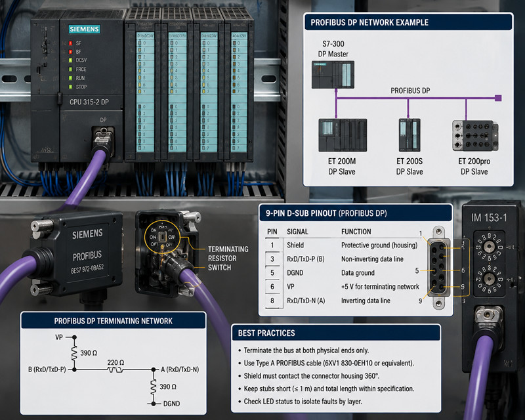
Task: Select pin 8 RxD/TxD-N (A) row
Action: [342, 301]
